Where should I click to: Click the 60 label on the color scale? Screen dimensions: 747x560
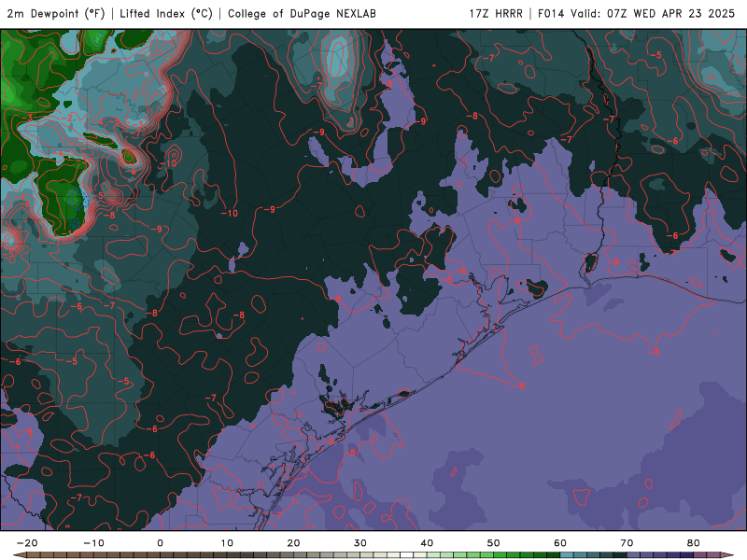click(560, 543)
